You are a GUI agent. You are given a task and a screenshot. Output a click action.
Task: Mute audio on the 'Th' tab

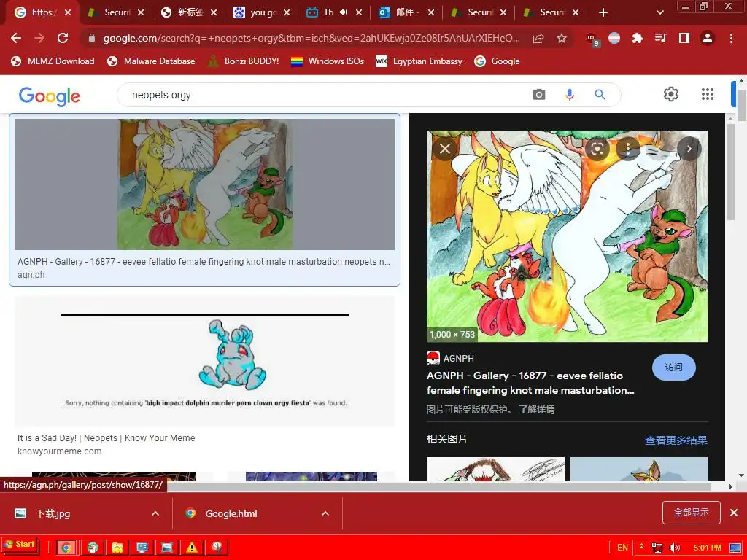[343, 12]
